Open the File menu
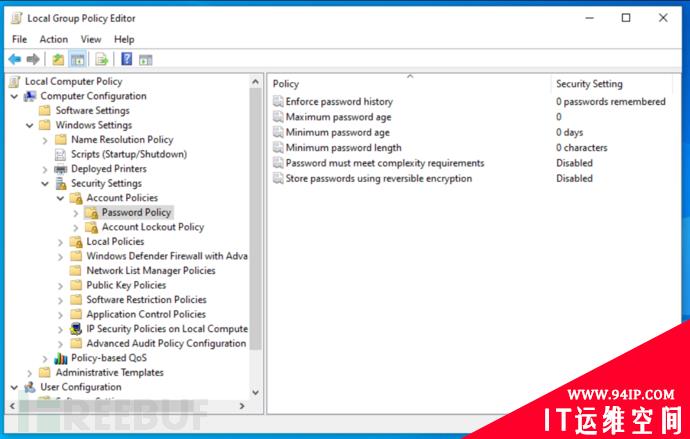This screenshot has width=690, height=439. [x=19, y=39]
